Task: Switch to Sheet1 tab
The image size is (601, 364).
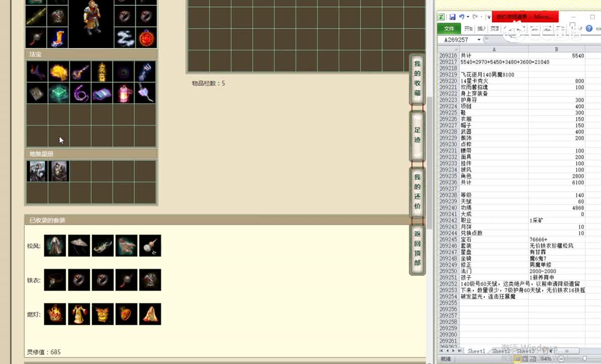Action: tap(476, 351)
